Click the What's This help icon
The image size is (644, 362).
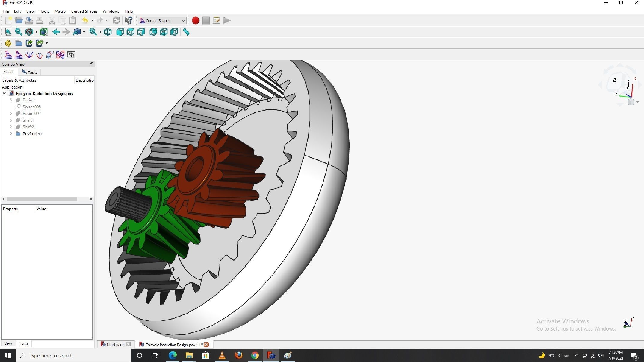point(129,20)
